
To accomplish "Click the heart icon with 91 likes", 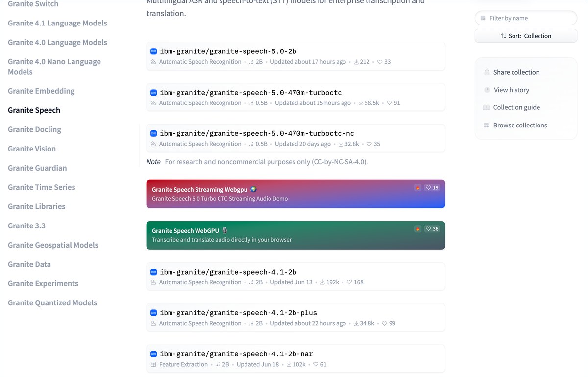I will pyautogui.click(x=390, y=103).
